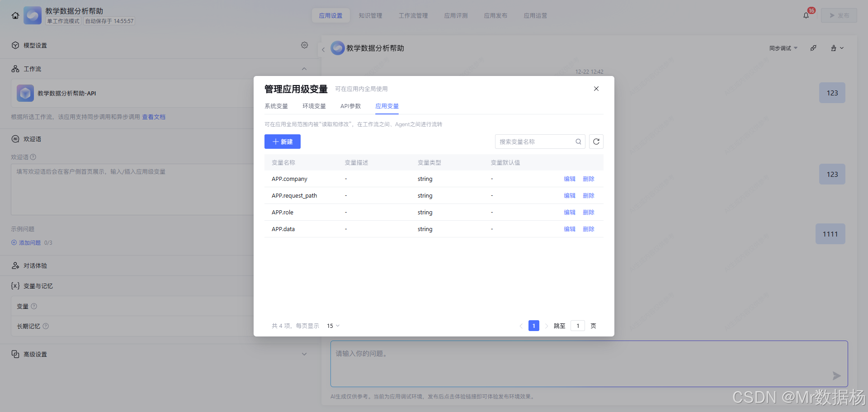The width and height of the screenshot is (868, 412).
Task: Open notifications via the bell icon
Action: tap(806, 15)
